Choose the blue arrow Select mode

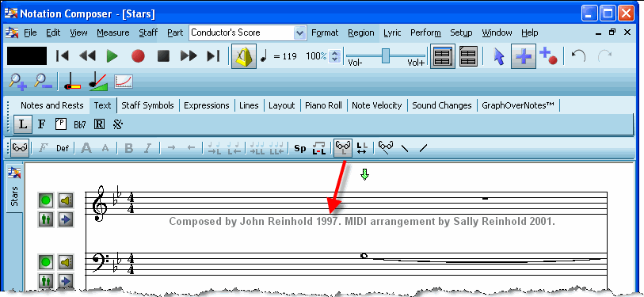[x=498, y=56]
